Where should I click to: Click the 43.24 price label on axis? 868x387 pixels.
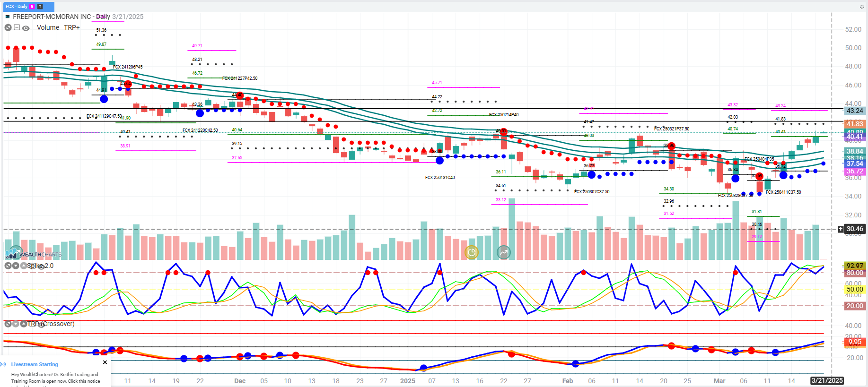click(x=854, y=111)
